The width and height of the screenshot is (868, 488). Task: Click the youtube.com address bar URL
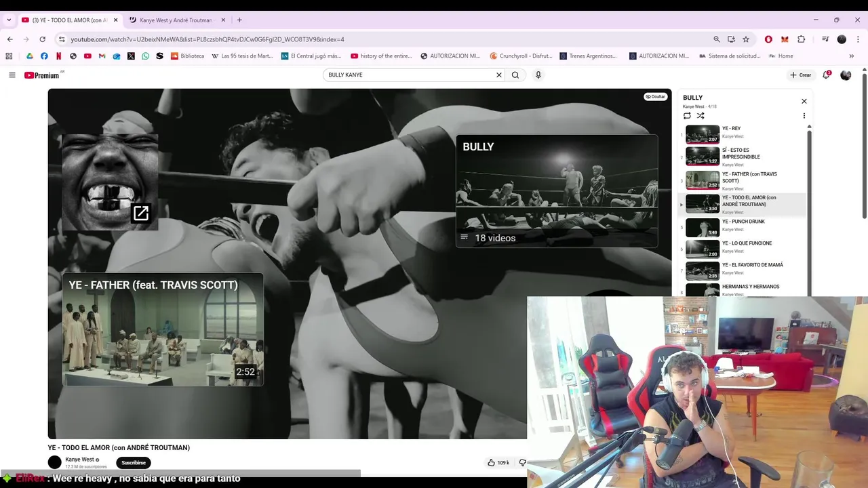coord(208,39)
